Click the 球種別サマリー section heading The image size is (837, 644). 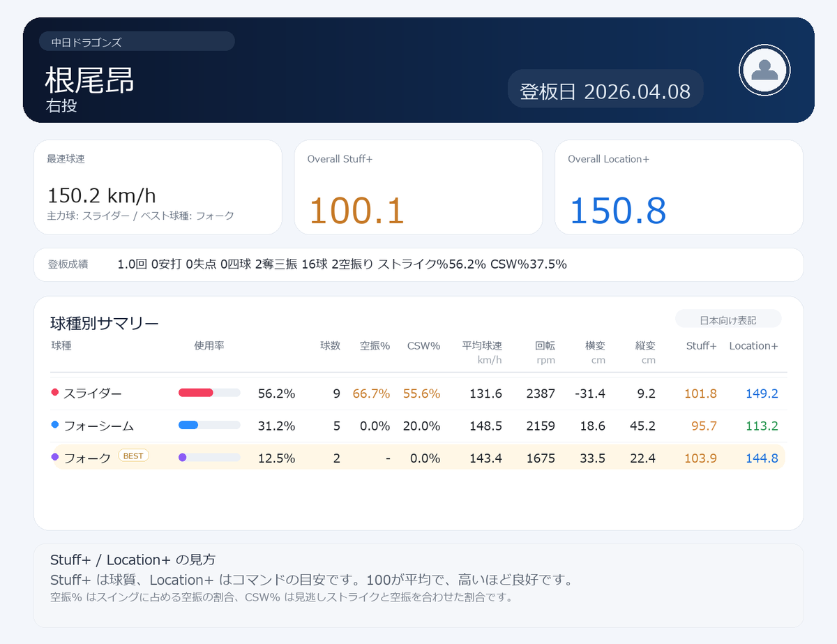[x=105, y=323]
